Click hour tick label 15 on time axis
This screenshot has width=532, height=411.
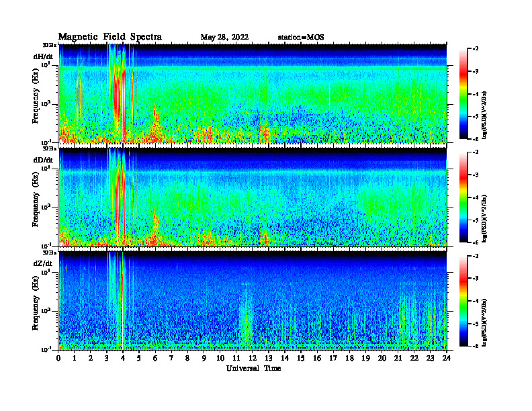[x=301, y=358]
